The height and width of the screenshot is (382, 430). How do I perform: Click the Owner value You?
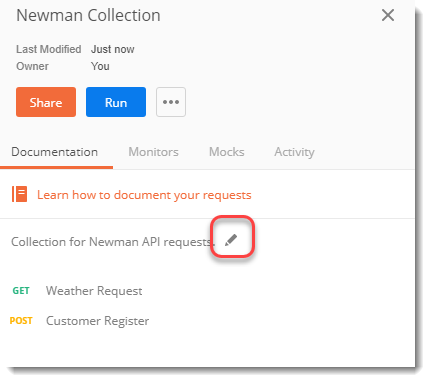tap(100, 66)
